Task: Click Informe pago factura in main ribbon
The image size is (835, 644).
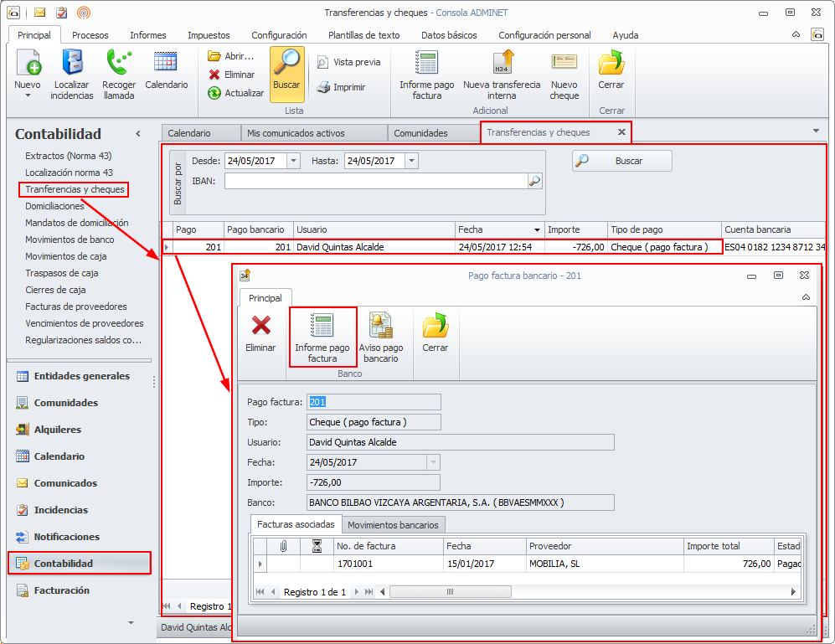Action: tap(426, 75)
